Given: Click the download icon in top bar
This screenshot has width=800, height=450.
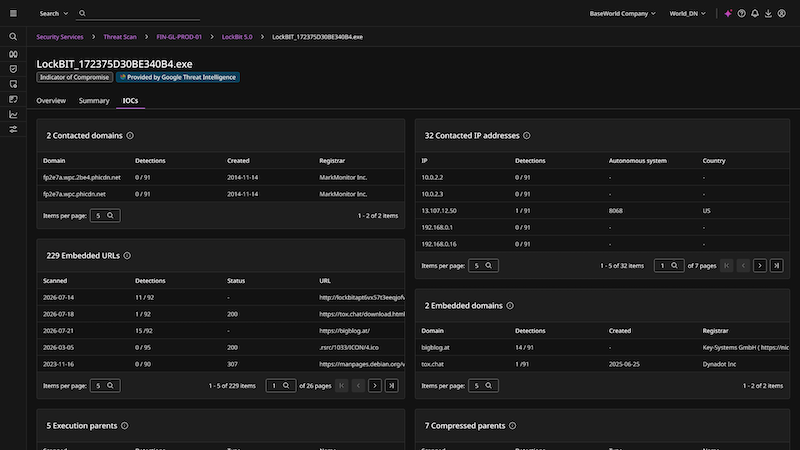Looking at the screenshot, I should click(768, 13).
